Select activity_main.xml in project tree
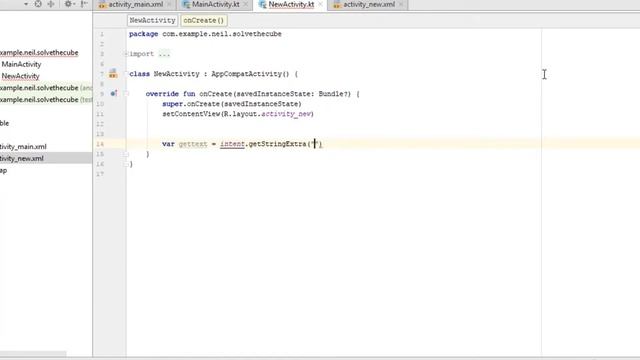The width and height of the screenshot is (640, 360). (x=23, y=147)
